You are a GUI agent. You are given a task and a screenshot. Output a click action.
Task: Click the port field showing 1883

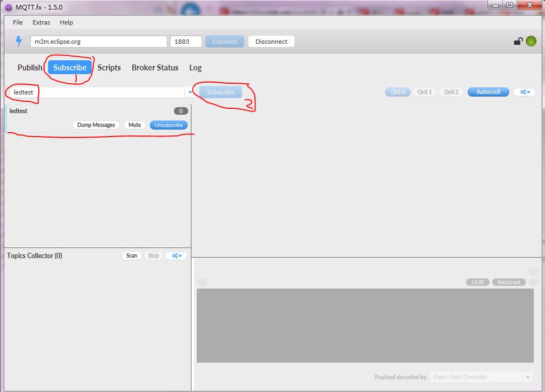[186, 42]
